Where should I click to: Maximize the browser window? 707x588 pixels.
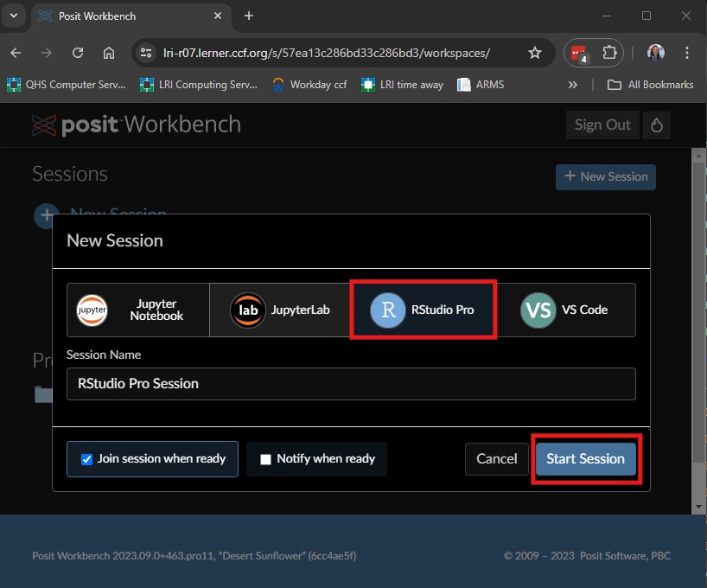(646, 16)
